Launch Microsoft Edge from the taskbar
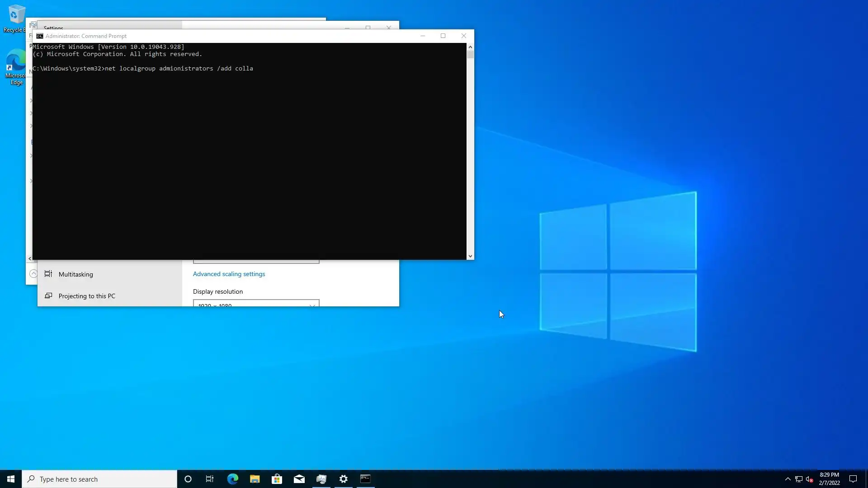The image size is (868, 488). click(x=232, y=479)
